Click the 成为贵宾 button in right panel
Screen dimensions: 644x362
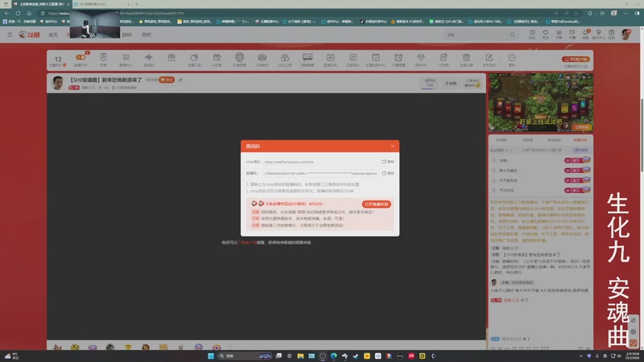point(580,150)
